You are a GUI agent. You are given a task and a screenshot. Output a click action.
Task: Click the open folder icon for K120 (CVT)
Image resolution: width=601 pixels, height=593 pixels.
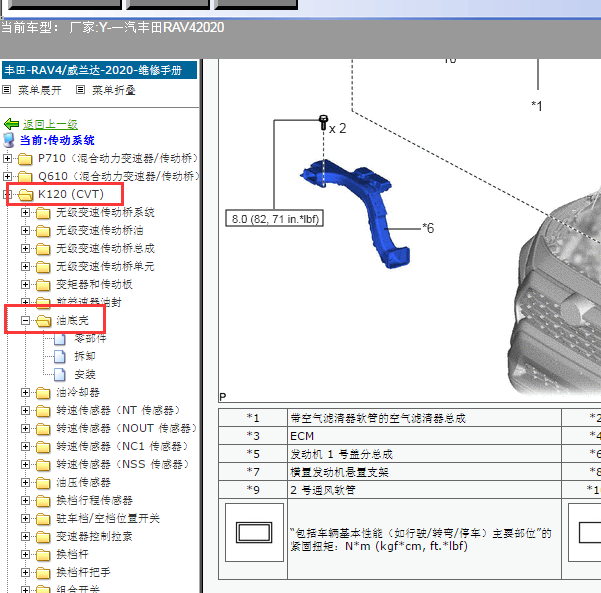[x=26, y=195]
